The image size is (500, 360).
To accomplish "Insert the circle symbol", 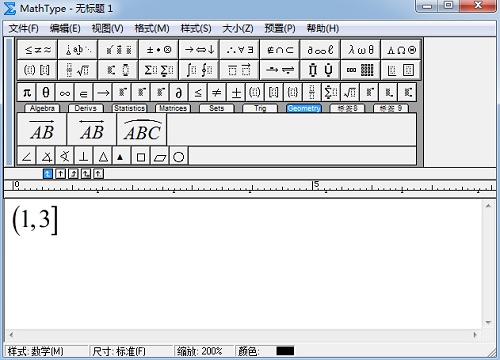I will (x=179, y=156).
